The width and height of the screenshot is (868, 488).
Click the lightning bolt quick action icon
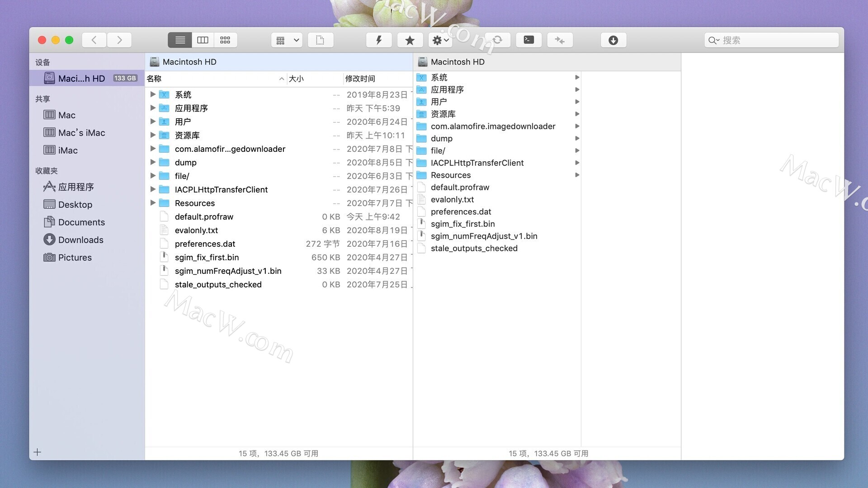pos(379,40)
